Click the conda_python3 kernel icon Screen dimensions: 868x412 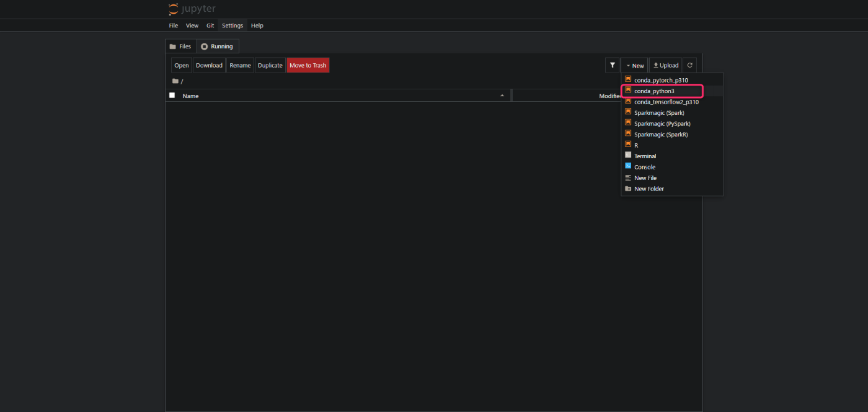pos(628,91)
